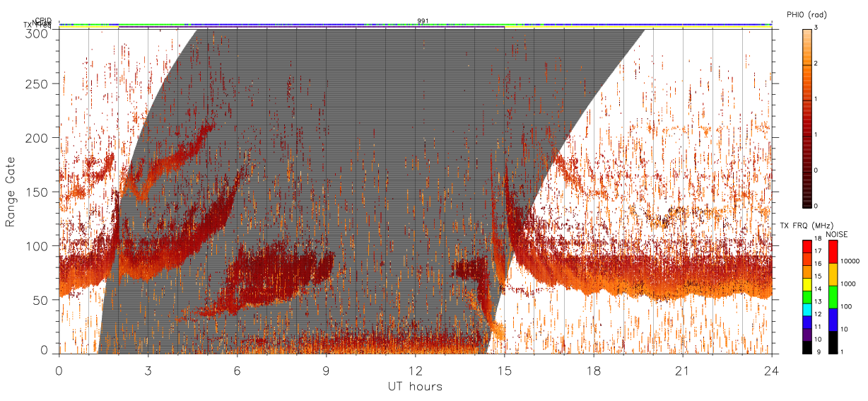Pick the yellow NOISE swatch between 1000 and 10000
This screenshot has width=868, height=401.
click(832, 274)
